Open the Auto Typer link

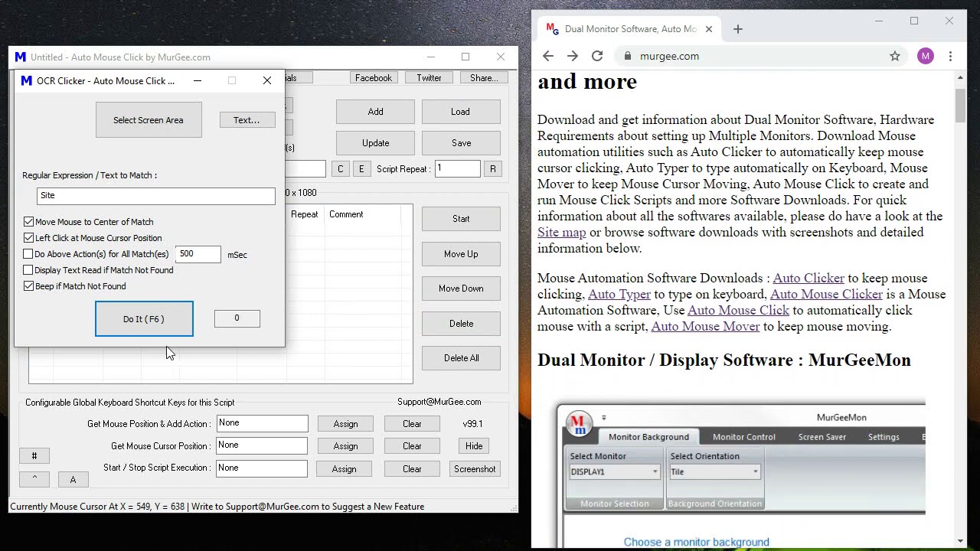[619, 295]
